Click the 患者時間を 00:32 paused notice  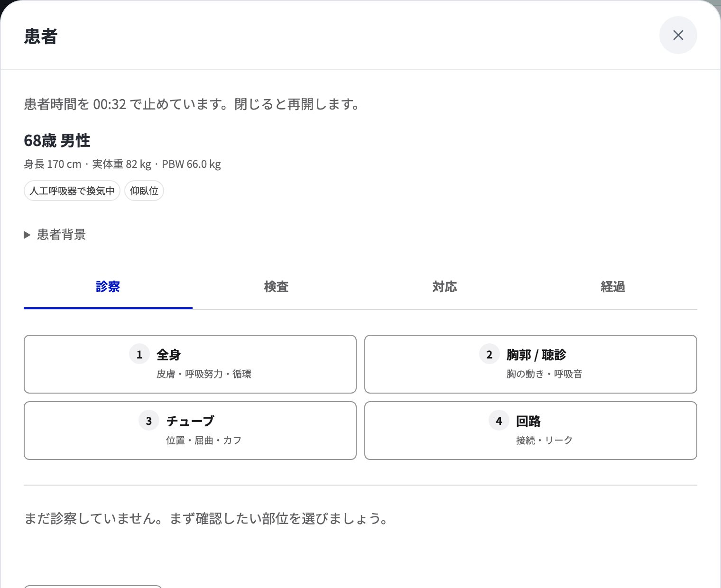193,104
